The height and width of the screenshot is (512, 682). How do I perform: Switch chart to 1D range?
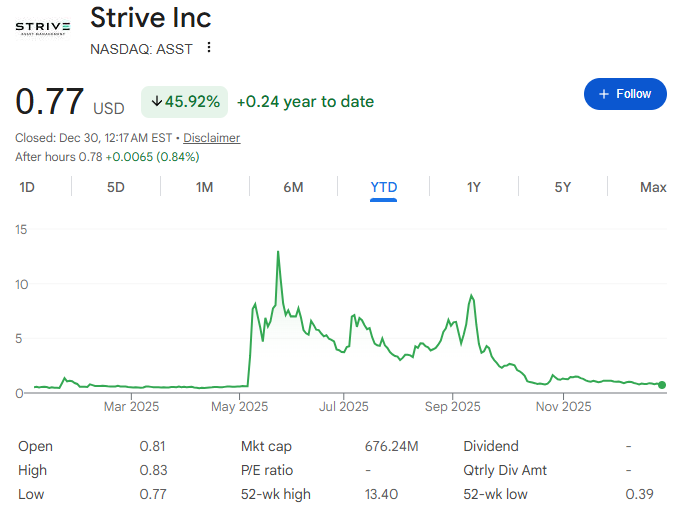click(x=27, y=187)
